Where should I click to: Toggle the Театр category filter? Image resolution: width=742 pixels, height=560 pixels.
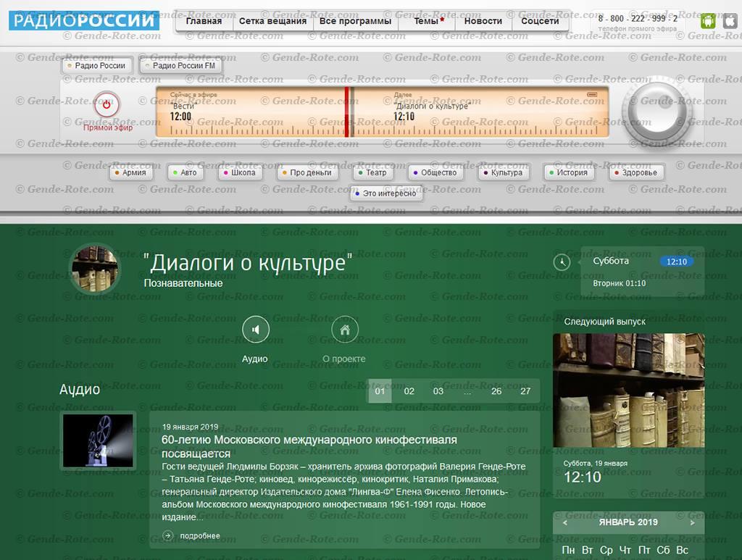tap(372, 172)
